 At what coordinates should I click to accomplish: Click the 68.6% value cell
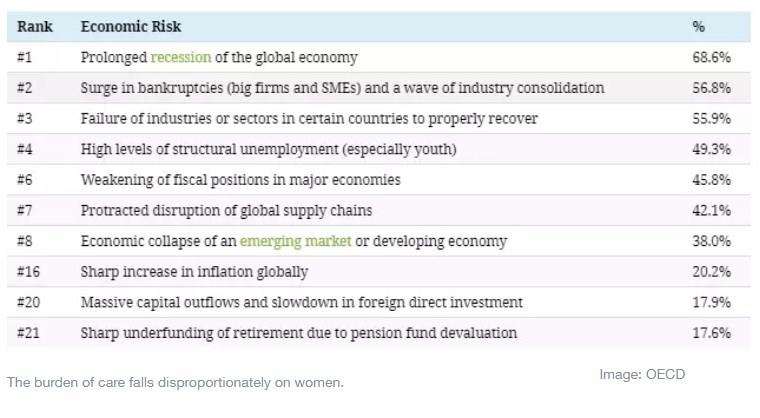[x=711, y=58]
